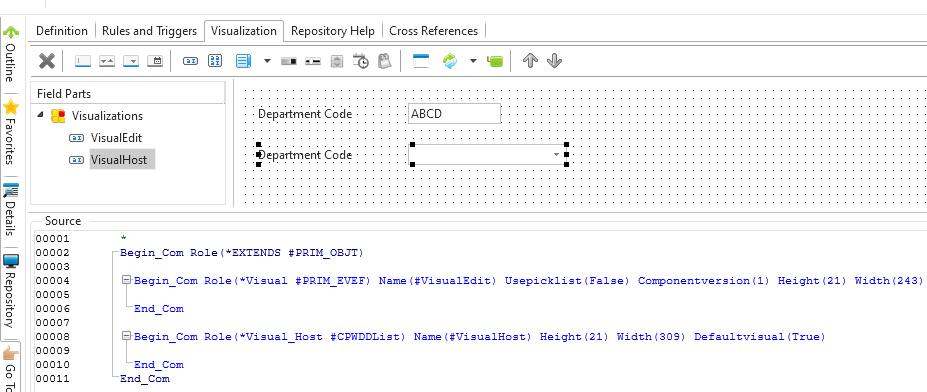Viewport: 927px width, 392px height.
Task: Click the Visualizations folder icon
Action: point(57,115)
